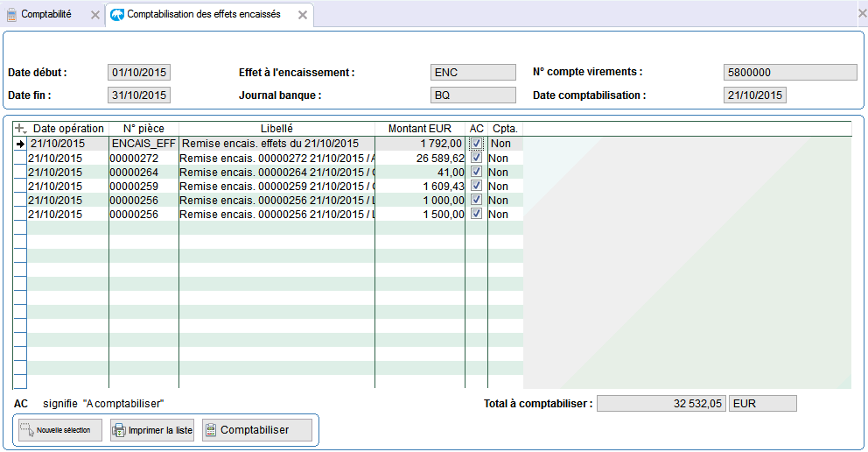The width and height of the screenshot is (868, 452).
Task: Click the calculator icon on Comptabilité tab
Action: (x=11, y=15)
